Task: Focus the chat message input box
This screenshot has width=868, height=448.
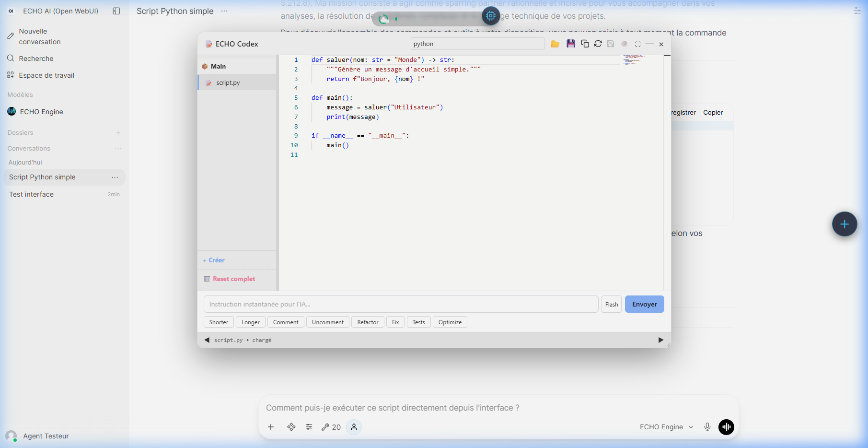Action: pos(498,408)
